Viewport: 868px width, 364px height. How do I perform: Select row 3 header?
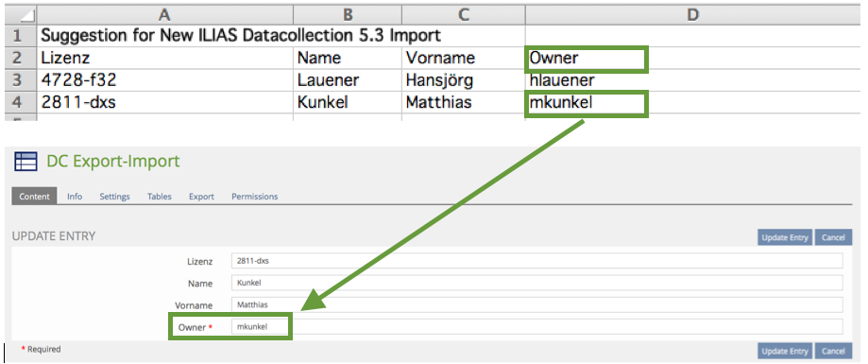(x=21, y=80)
